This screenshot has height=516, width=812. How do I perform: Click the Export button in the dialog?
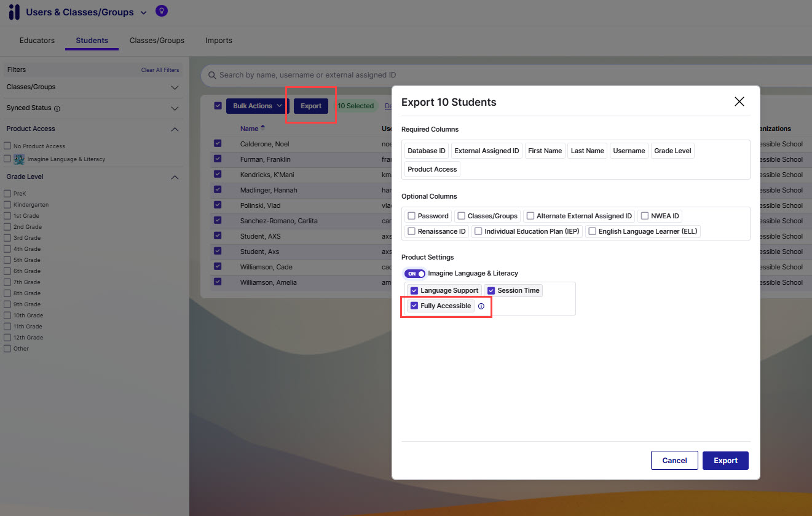point(725,460)
